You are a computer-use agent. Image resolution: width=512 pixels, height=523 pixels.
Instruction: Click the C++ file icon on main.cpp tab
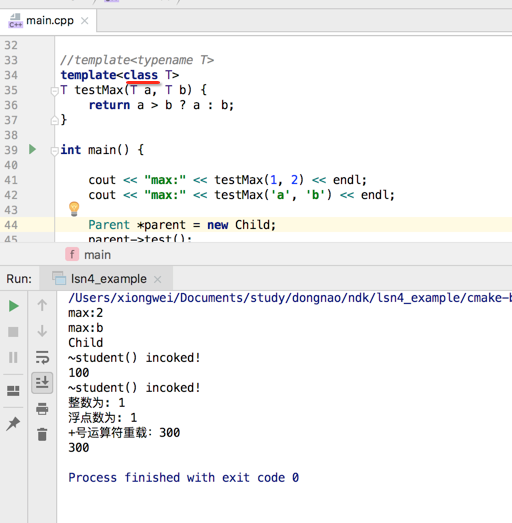[15, 21]
